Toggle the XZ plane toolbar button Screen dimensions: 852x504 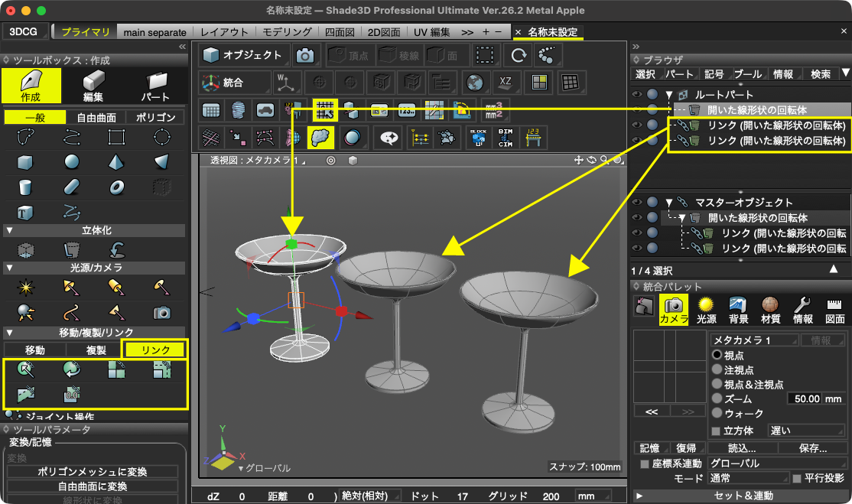[x=506, y=83]
